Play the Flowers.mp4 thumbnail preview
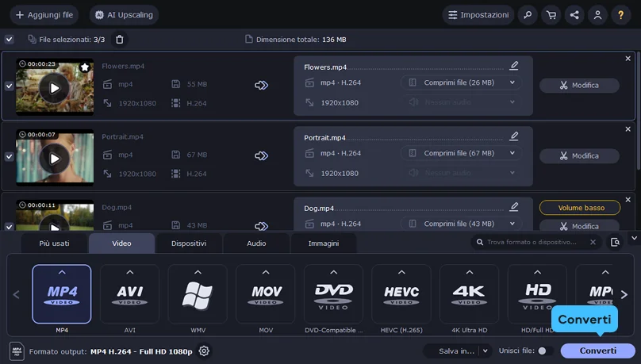The height and width of the screenshot is (364, 641). (x=55, y=88)
